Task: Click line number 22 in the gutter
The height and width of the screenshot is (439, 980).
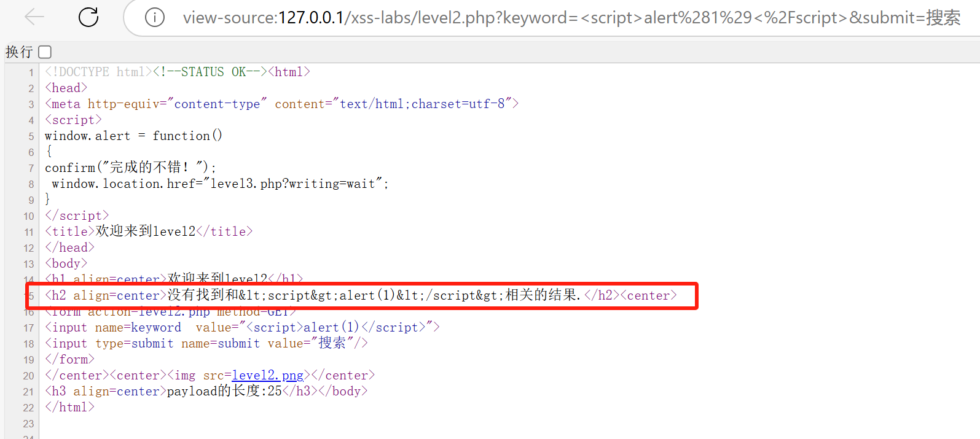Action: pyautogui.click(x=29, y=408)
